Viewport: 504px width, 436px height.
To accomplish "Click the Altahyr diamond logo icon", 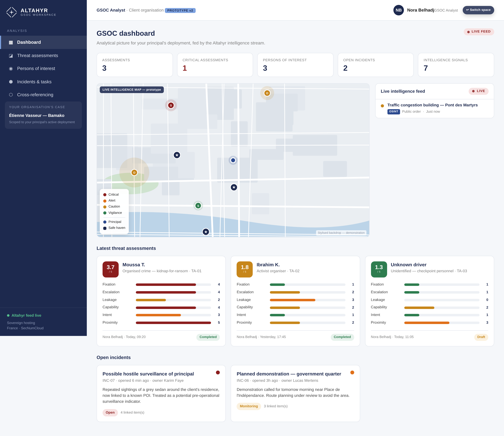I will tap(11, 12).
